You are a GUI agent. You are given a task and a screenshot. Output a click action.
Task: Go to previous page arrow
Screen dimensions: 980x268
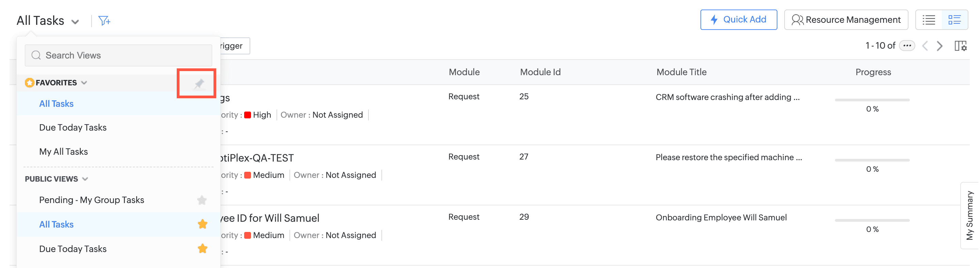[925, 46]
